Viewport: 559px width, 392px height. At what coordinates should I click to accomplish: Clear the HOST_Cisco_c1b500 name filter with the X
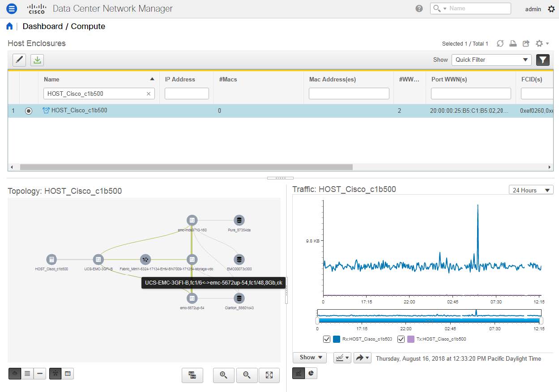[x=149, y=94]
